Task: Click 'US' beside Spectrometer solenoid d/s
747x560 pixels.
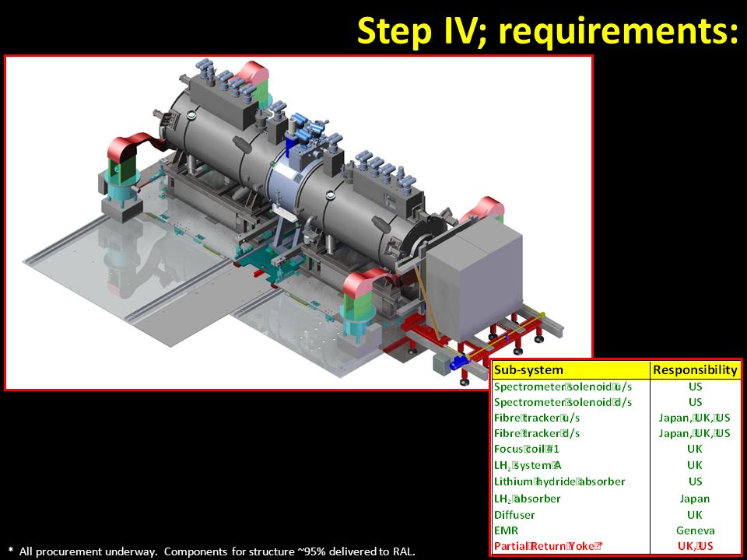Action: point(695,402)
